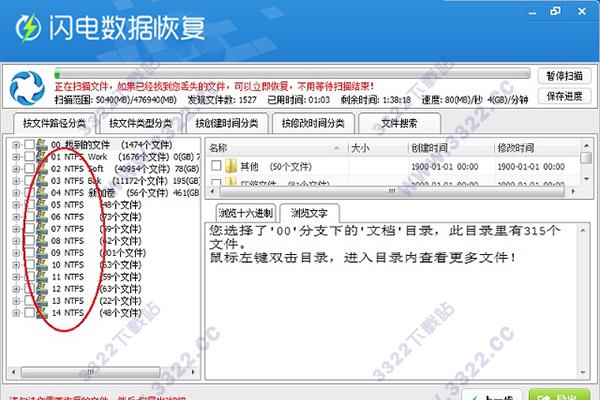Image resolution: width=600 pixels, height=400 pixels.
Task: Tick the checkbox for 10 NTFS
Action: (x=29, y=264)
